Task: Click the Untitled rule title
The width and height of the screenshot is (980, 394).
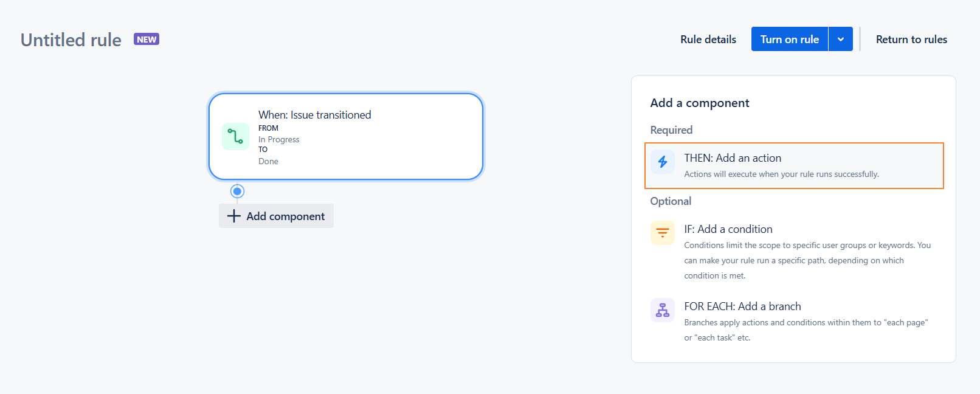Action: tap(71, 40)
